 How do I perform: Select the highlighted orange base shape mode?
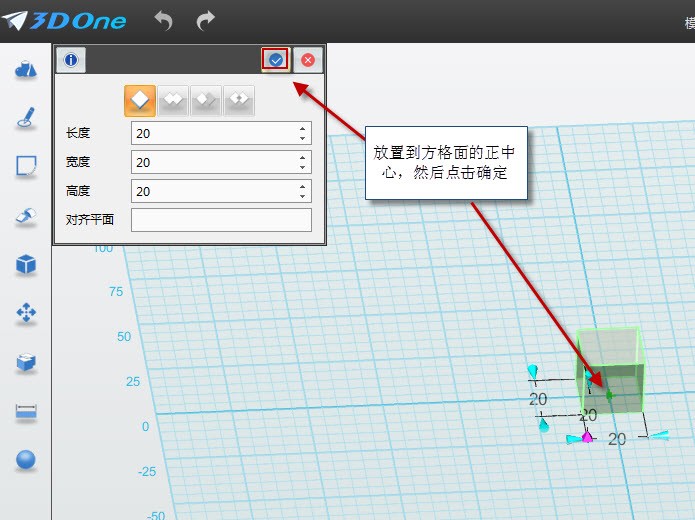[140, 100]
